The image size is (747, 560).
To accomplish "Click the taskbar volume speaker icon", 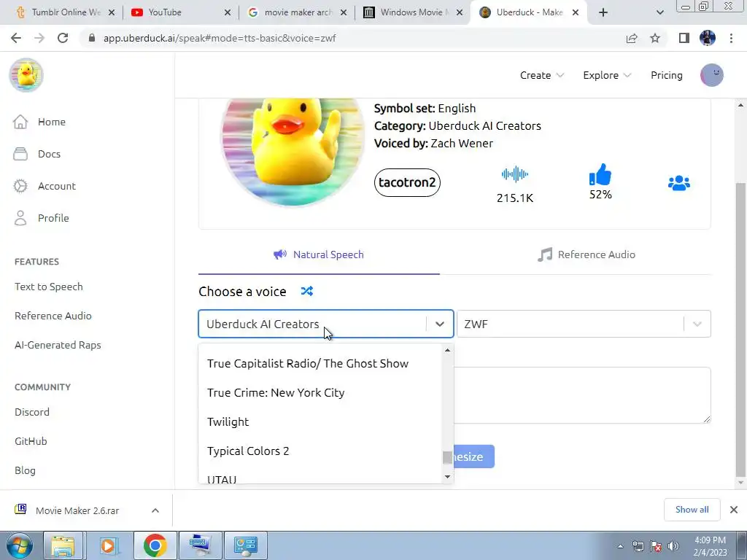I will click(x=673, y=545).
